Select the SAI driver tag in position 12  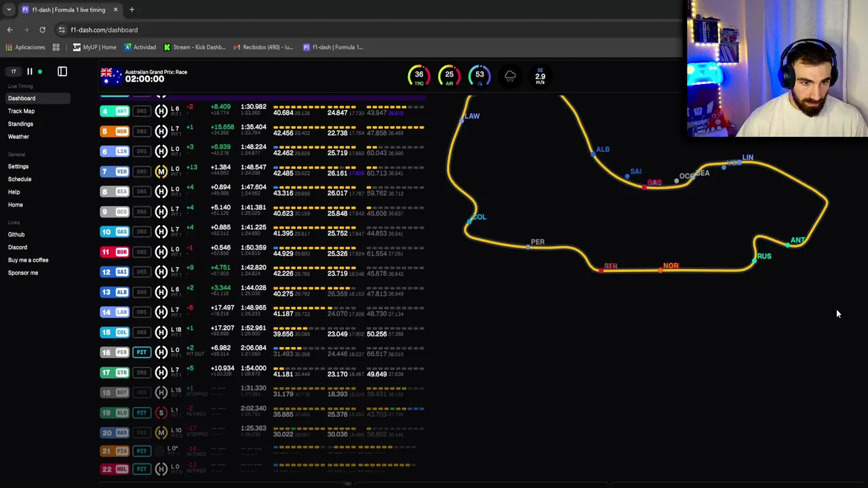115,272
